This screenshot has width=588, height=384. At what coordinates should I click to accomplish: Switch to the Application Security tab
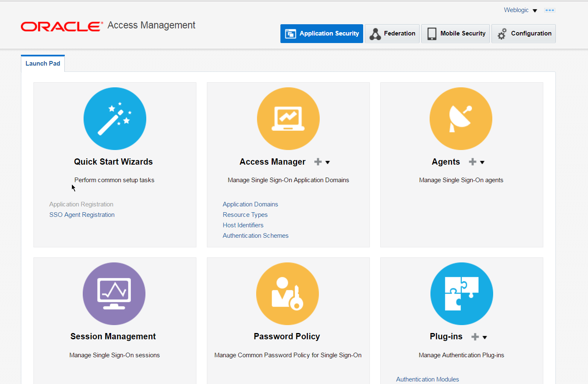point(322,33)
